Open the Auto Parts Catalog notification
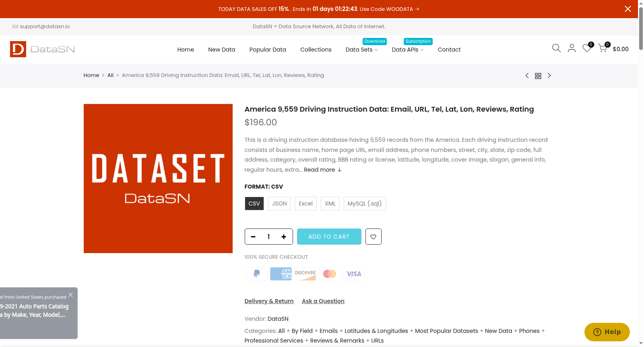The width and height of the screenshot is (644, 347). tap(34, 311)
